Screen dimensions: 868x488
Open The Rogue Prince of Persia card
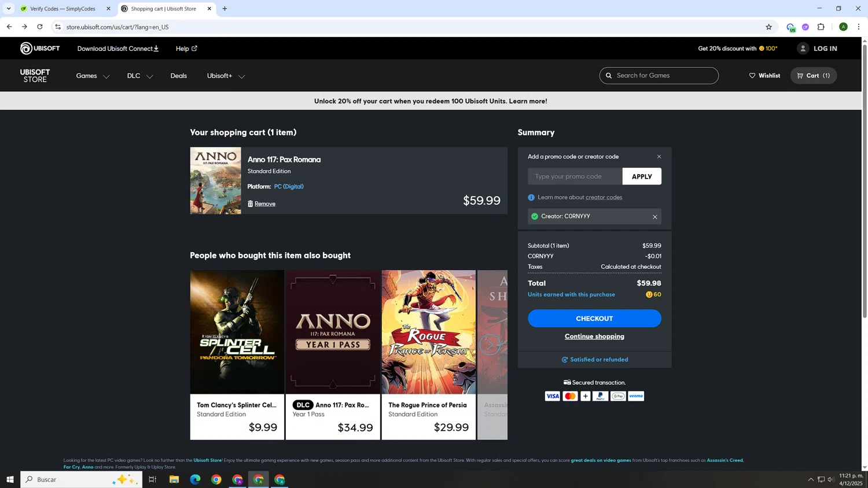point(429,355)
